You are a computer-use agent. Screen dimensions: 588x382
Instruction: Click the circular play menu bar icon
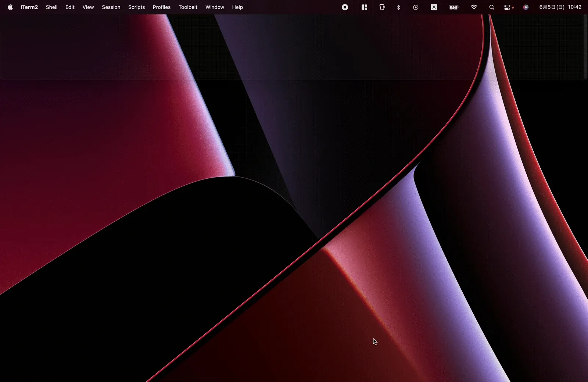(x=416, y=7)
